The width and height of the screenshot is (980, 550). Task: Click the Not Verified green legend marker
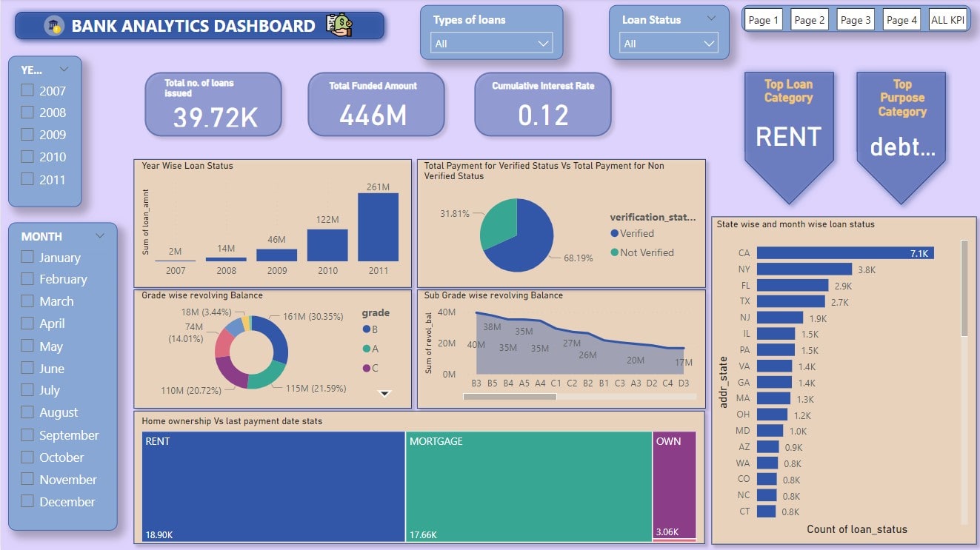click(614, 252)
